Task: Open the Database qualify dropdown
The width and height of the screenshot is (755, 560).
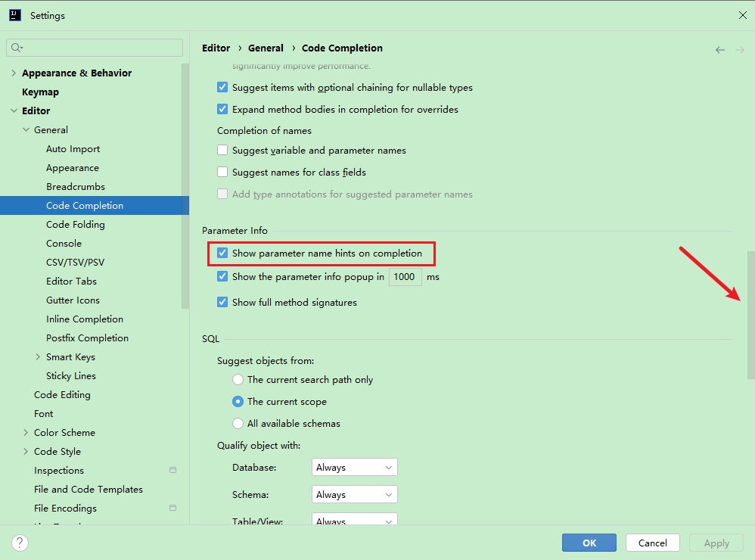Action: click(354, 468)
